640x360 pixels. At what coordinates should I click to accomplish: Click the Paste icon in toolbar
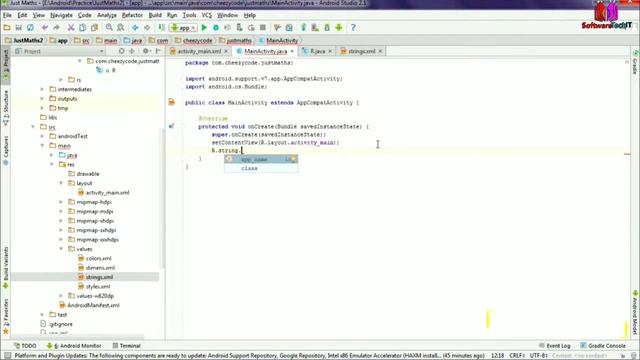[x=94, y=28]
